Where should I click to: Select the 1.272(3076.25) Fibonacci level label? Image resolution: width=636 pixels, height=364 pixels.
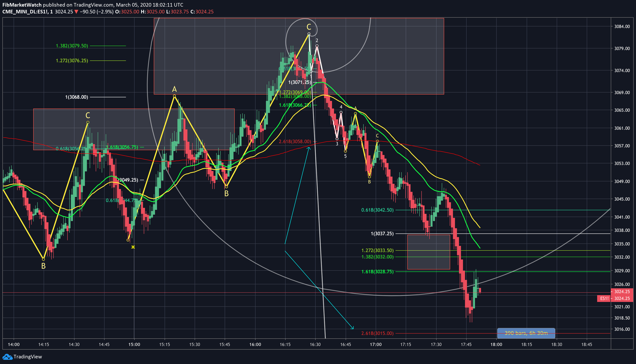pos(72,60)
